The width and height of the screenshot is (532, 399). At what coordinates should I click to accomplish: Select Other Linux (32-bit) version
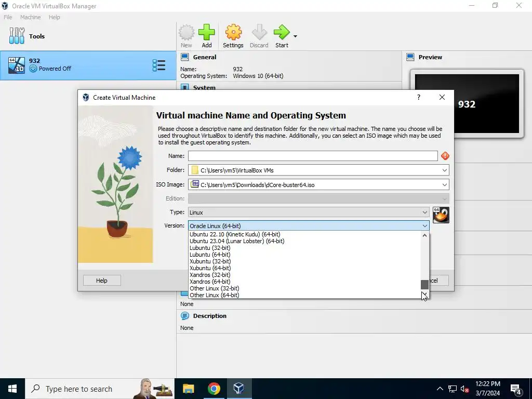[x=214, y=288]
